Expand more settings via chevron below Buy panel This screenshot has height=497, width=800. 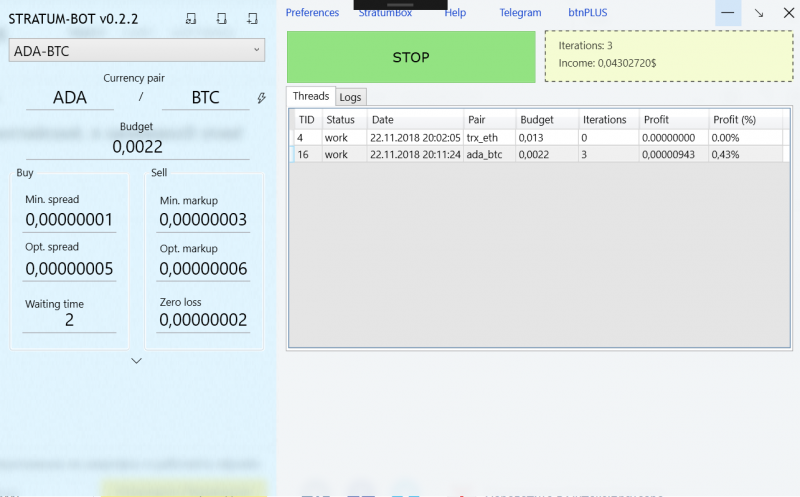[136, 361]
